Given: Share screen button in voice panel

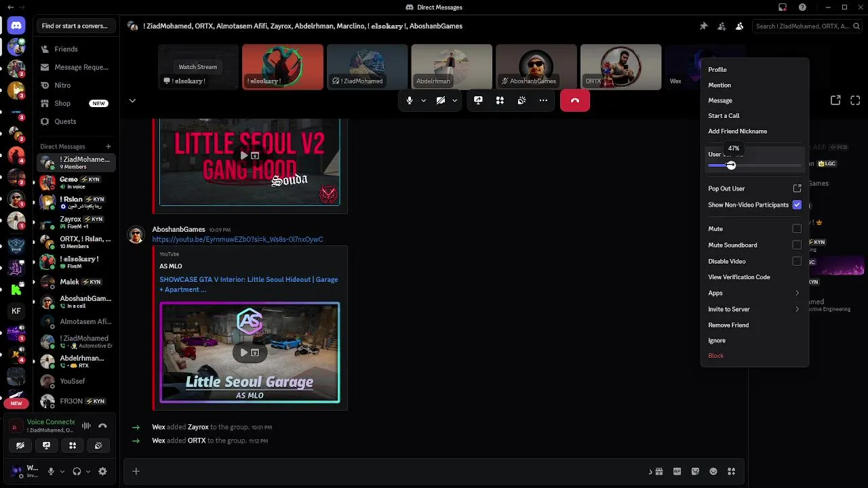Looking at the screenshot, I should [x=46, y=445].
